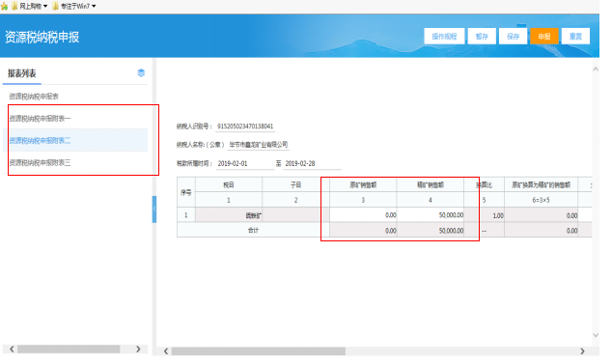Click the sidebar horizontal scrollbar thumb
This screenshot has width=612, height=364.
click(x=69, y=349)
